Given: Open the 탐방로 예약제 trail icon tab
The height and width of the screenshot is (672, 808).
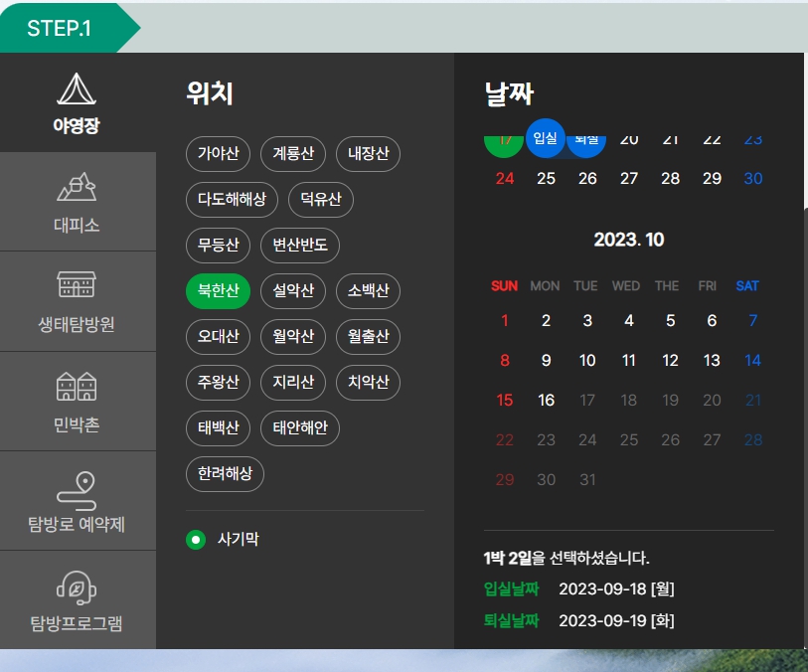Looking at the screenshot, I should [77, 500].
